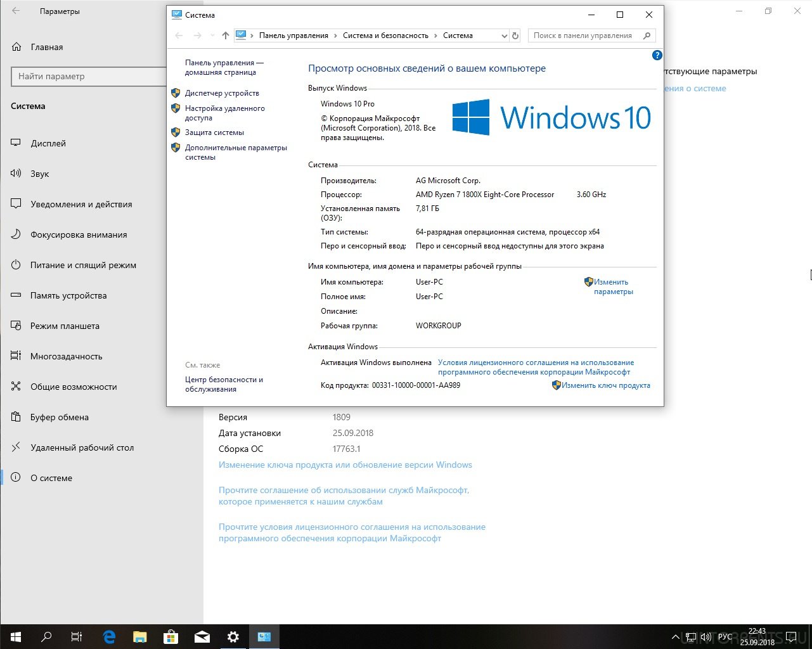This screenshot has width=812, height=649.
Task: Open Task View from taskbar
Action: pyautogui.click(x=77, y=637)
